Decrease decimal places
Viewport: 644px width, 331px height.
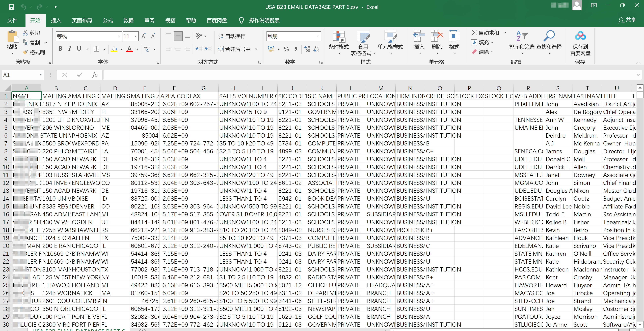coord(317,49)
